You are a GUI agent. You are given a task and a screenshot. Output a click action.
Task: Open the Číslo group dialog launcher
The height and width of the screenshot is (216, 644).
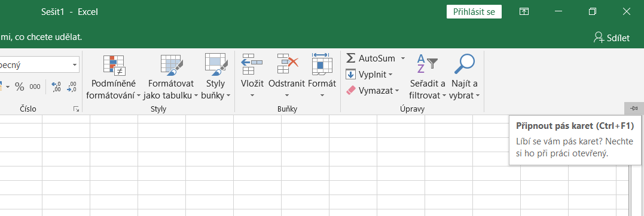coord(76,109)
